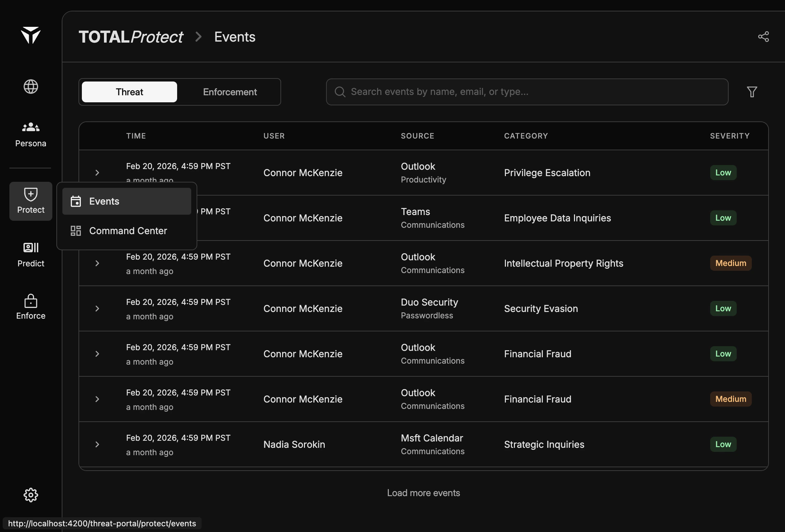
Task: Click the grid icon beside Command Center
Action: click(x=76, y=231)
